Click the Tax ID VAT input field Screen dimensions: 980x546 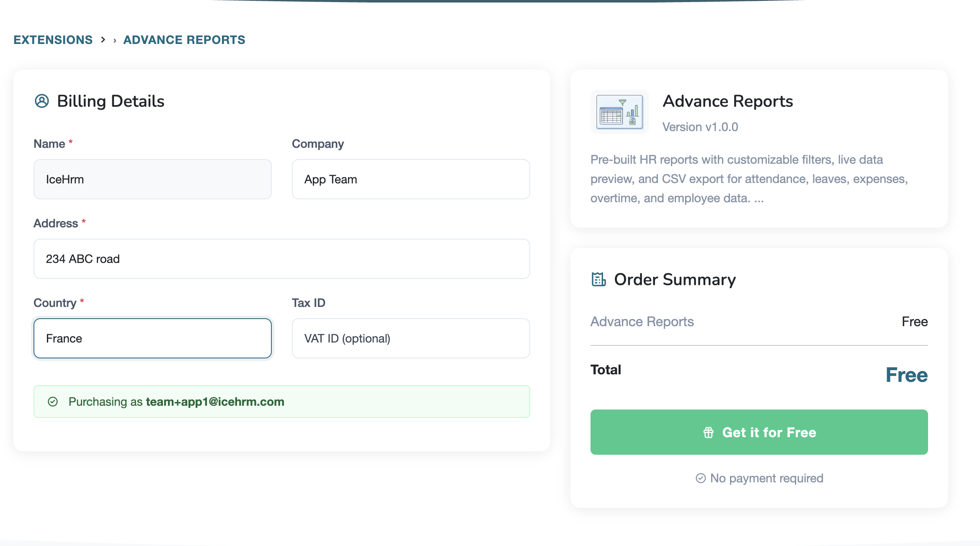tap(410, 338)
